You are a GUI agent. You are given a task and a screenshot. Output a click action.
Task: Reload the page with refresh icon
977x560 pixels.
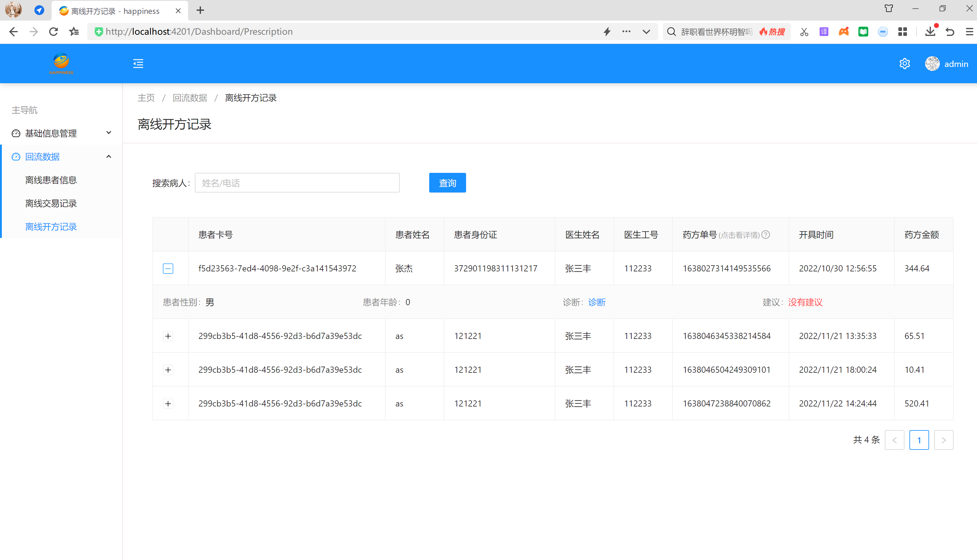pyautogui.click(x=53, y=32)
